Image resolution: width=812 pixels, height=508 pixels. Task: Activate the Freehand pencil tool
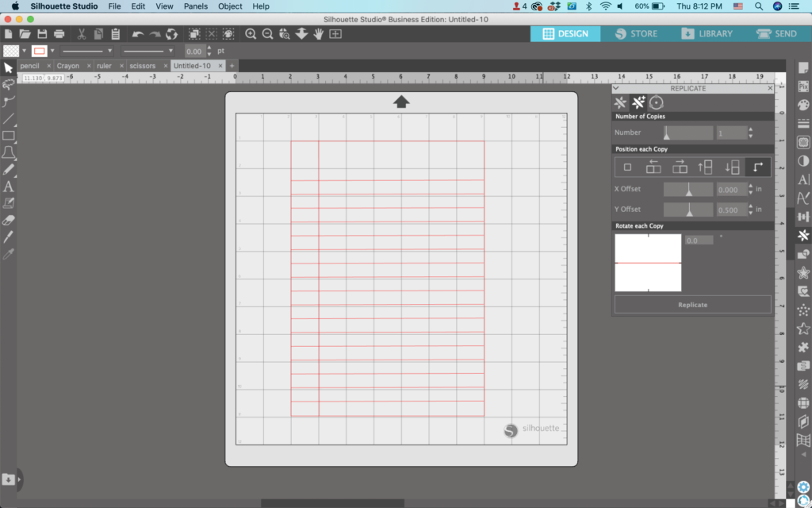pos(8,170)
